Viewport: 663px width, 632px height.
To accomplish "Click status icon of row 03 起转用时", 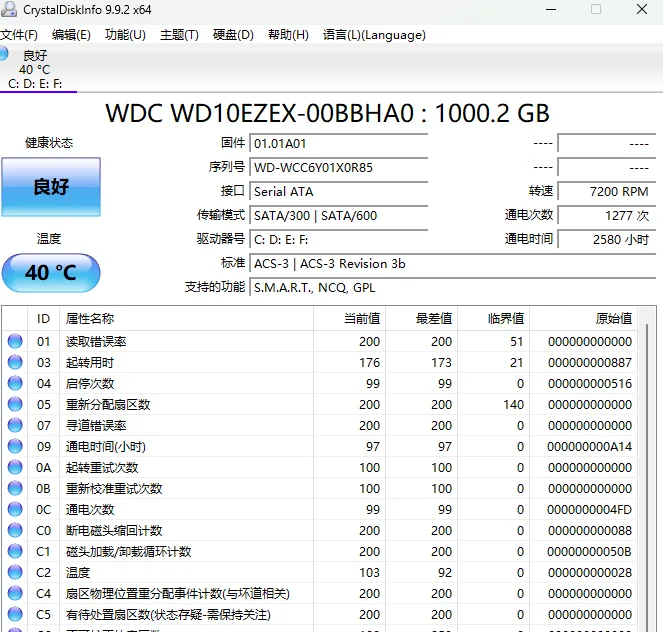I will (15, 362).
